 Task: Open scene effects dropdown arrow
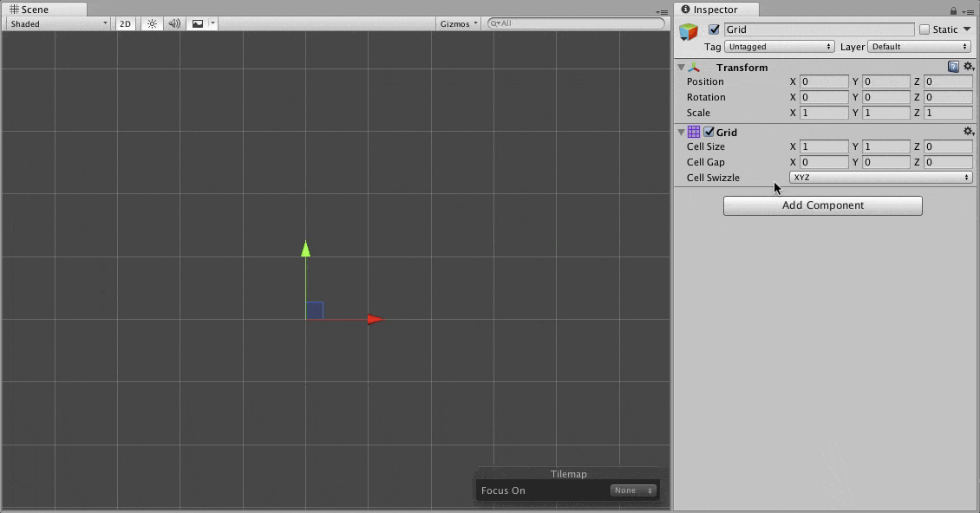[212, 23]
